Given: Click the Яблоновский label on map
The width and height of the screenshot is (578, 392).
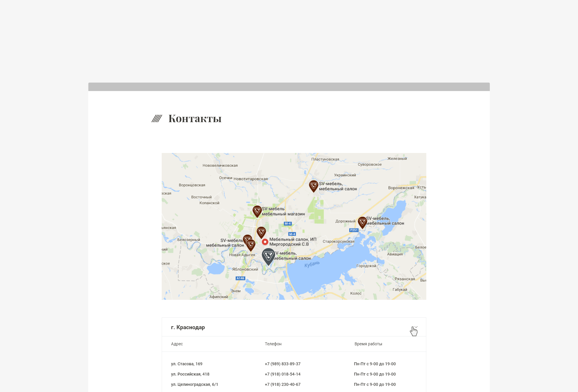Looking at the screenshot, I should pos(245,269).
